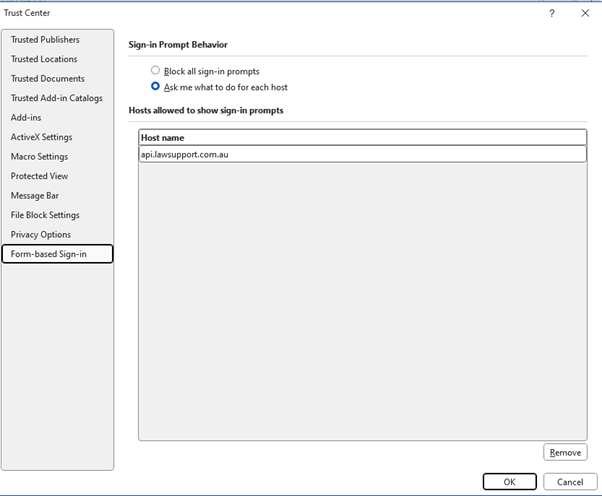This screenshot has width=602, height=496.
Task: Open Trusted Add-in Catalogs section
Action: tap(56, 98)
